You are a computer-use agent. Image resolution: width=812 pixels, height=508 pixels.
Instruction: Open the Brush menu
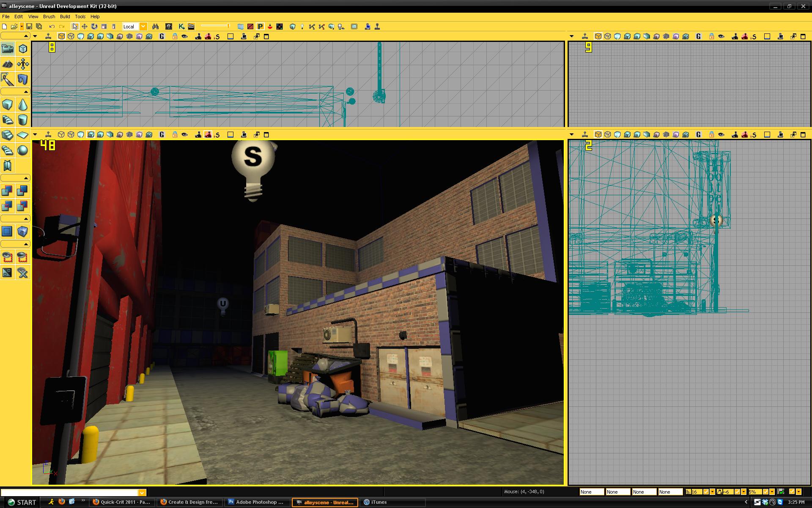pyautogui.click(x=49, y=17)
